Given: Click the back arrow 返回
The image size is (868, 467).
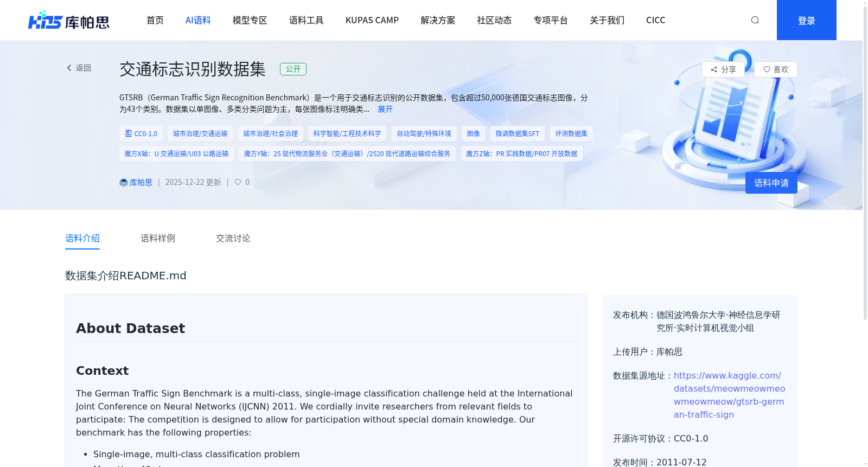Looking at the screenshot, I should pos(79,68).
